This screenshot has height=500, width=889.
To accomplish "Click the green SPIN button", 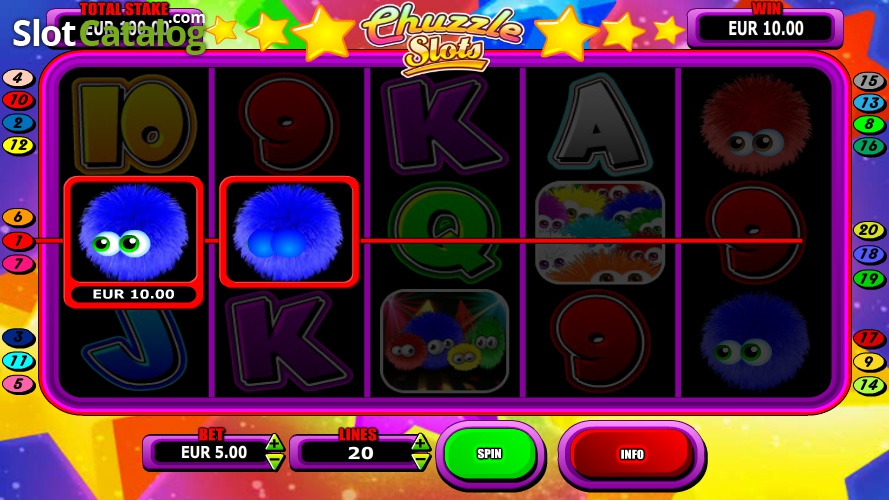I will [489, 454].
